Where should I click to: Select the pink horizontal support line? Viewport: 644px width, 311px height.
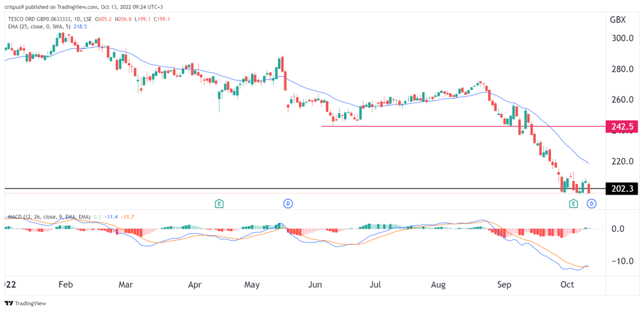point(464,126)
